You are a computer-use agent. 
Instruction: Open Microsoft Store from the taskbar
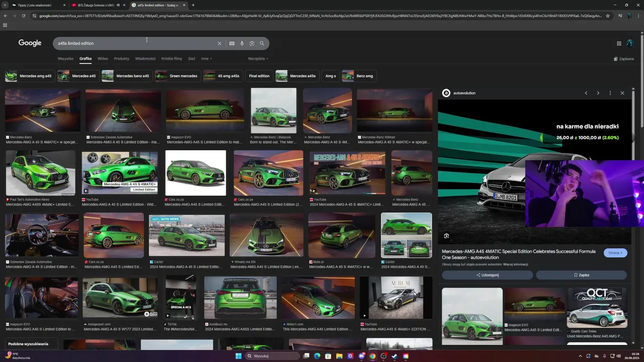(328, 356)
